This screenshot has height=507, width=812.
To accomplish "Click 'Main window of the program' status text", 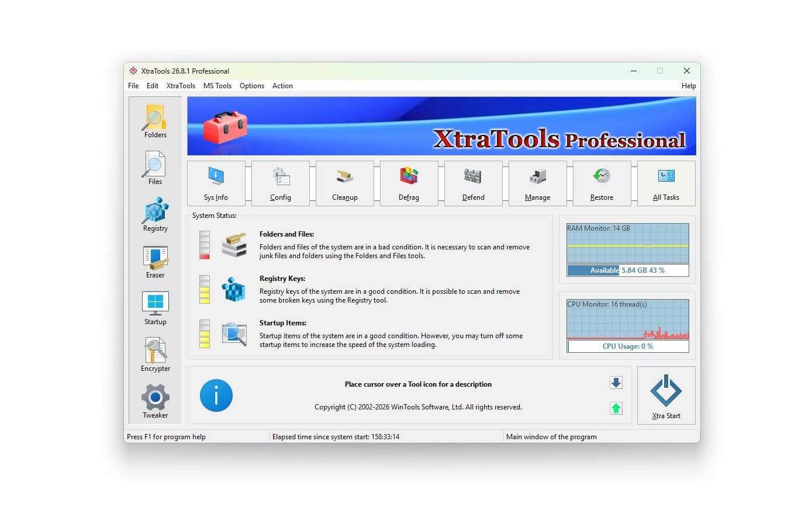I will (x=551, y=437).
